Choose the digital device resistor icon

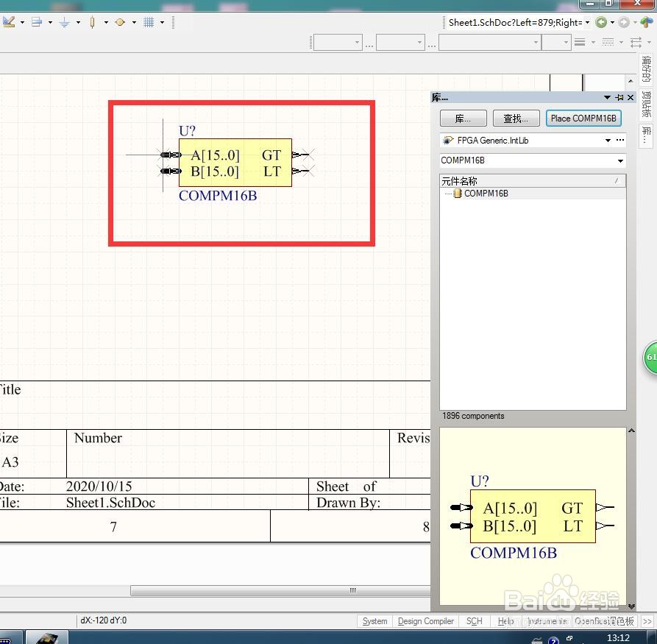[x=92, y=22]
